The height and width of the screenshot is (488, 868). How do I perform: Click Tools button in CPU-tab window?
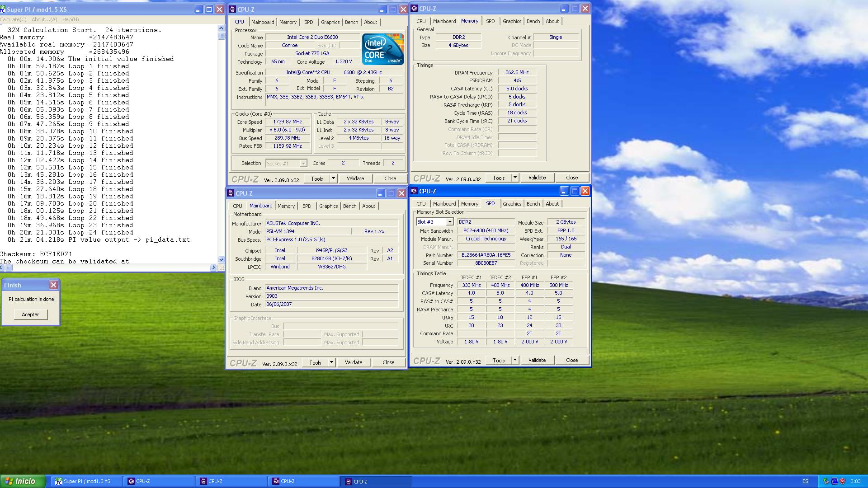coord(317,178)
